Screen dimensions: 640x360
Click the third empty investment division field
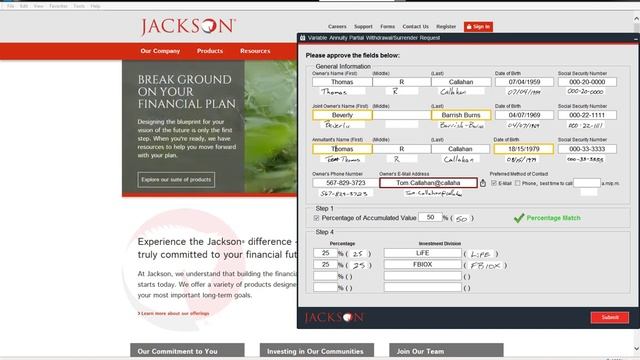tap(422, 276)
